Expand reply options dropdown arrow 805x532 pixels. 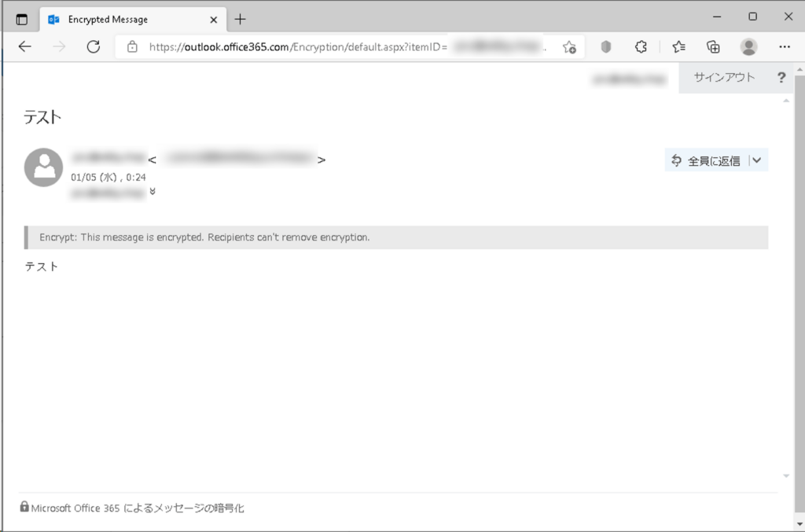[x=757, y=160]
